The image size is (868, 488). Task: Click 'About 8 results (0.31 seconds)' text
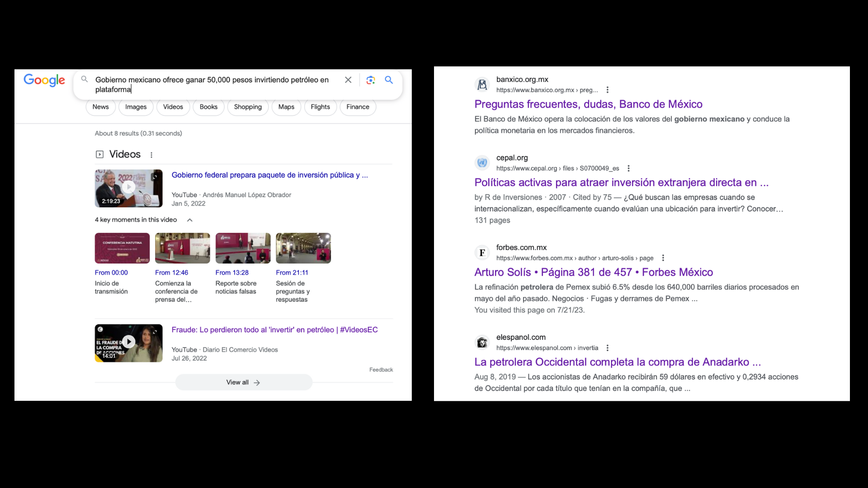138,133
